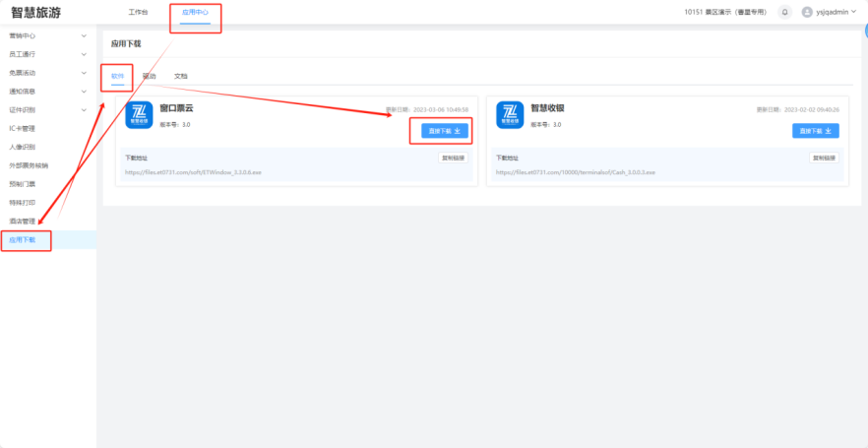
Task: Download 智慧收银 with 直接下载 button
Action: tap(816, 130)
